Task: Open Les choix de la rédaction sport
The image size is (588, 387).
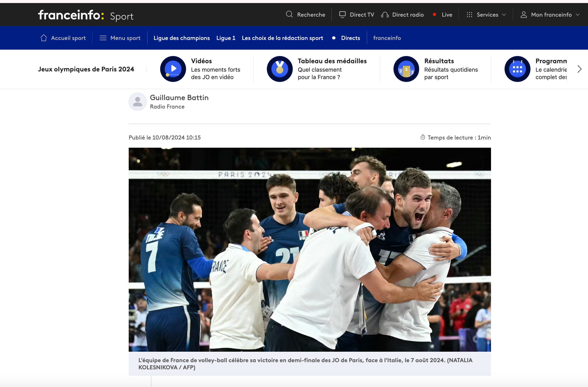Action: click(282, 38)
